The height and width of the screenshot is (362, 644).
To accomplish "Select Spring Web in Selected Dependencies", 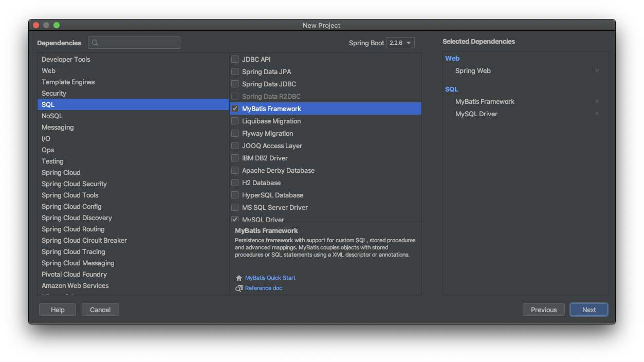I will pyautogui.click(x=473, y=71).
